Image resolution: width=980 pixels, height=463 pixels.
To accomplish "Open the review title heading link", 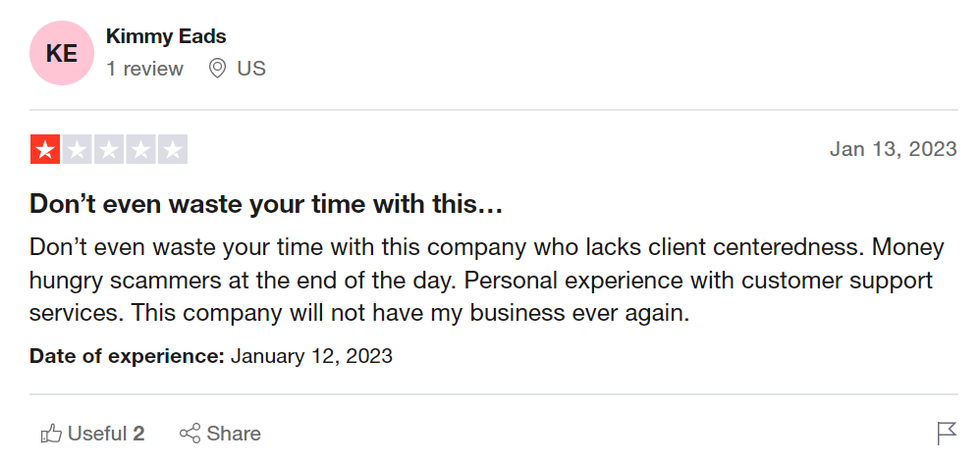I will 266,204.
